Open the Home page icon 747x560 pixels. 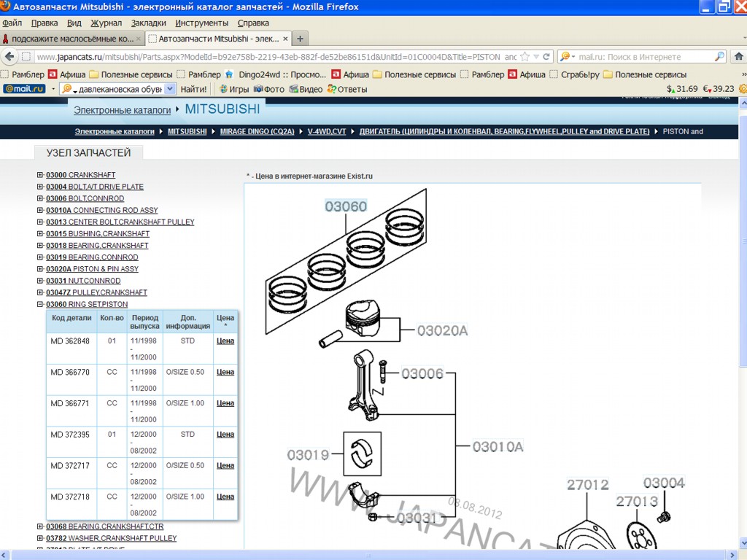point(739,57)
